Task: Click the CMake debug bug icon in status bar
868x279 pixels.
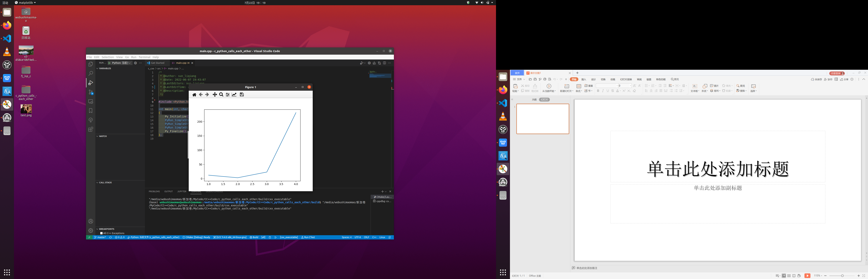Action: (270, 238)
